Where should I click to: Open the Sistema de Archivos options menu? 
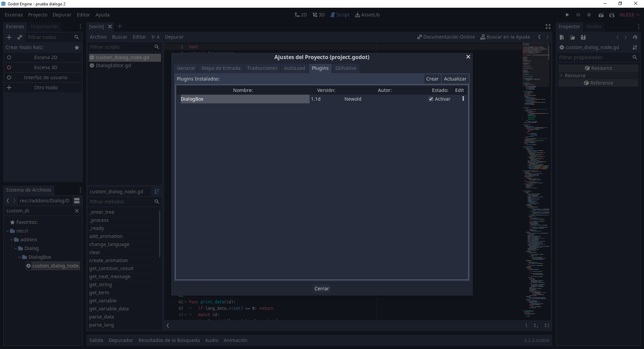click(x=80, y=190)
